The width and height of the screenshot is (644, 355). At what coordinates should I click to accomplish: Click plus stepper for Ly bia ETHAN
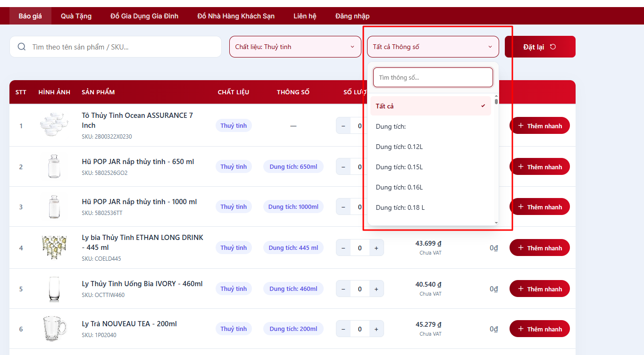[x=376, y=248]
